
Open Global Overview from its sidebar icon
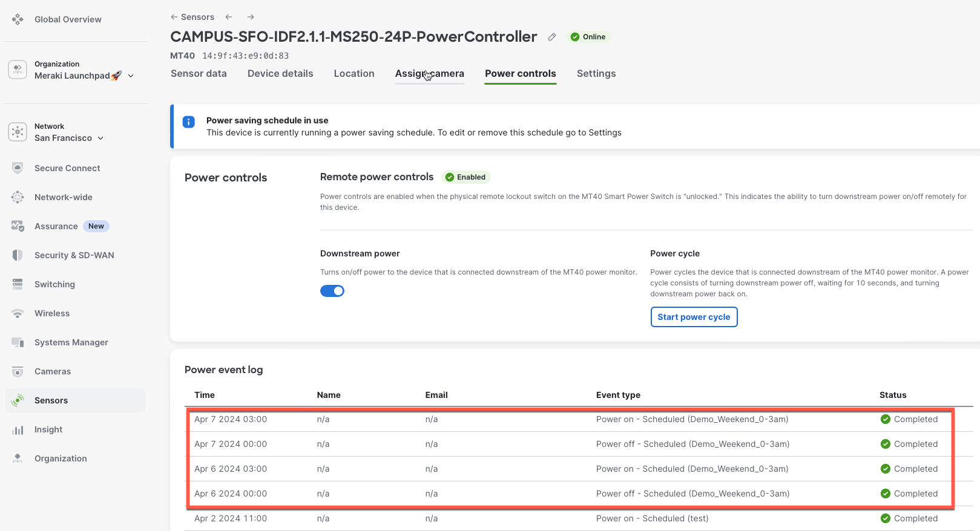[18, 19]
